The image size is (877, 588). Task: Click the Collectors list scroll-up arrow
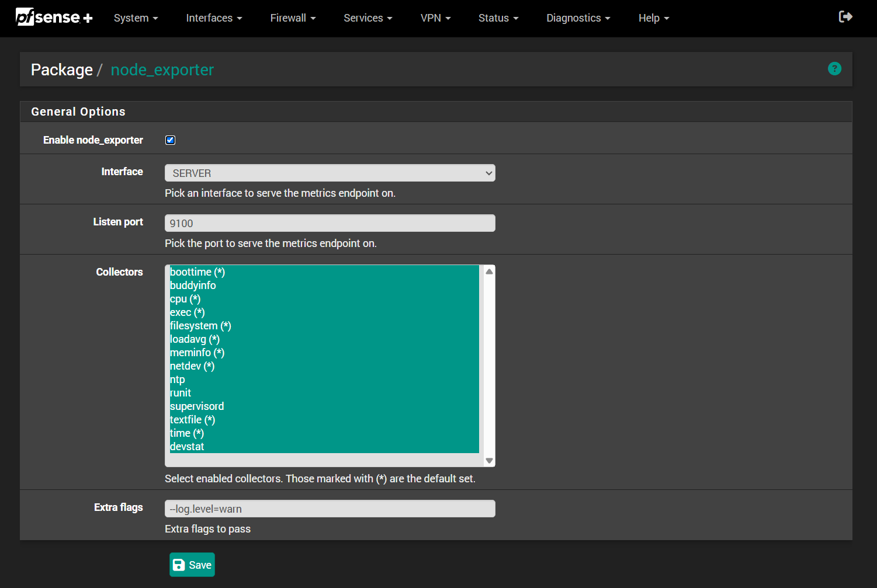[490, 272]
